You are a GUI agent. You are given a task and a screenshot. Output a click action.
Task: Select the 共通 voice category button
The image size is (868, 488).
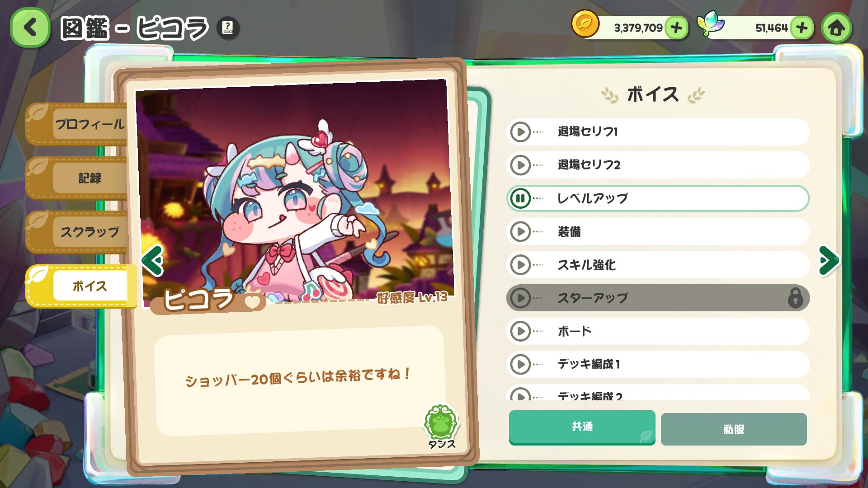coord(582,427)
